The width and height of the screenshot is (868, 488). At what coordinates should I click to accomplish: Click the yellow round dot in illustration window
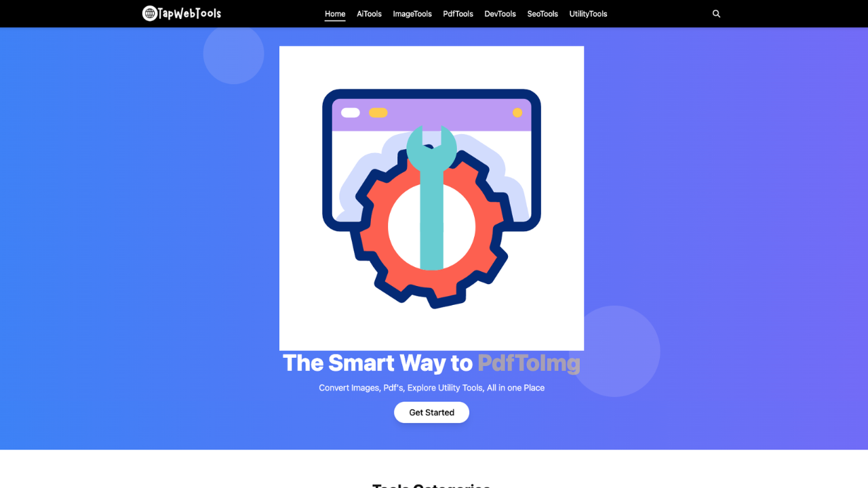tap(517, 113)
